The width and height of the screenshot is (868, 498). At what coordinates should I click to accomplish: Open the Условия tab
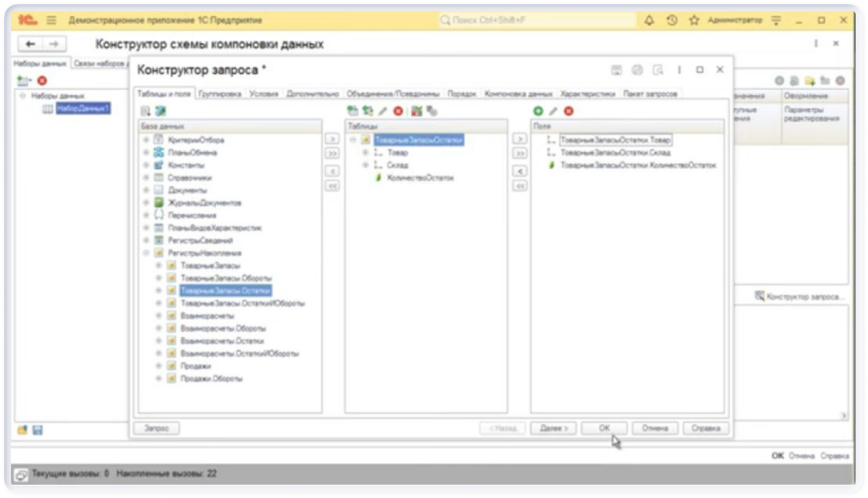tap(263, 94)
